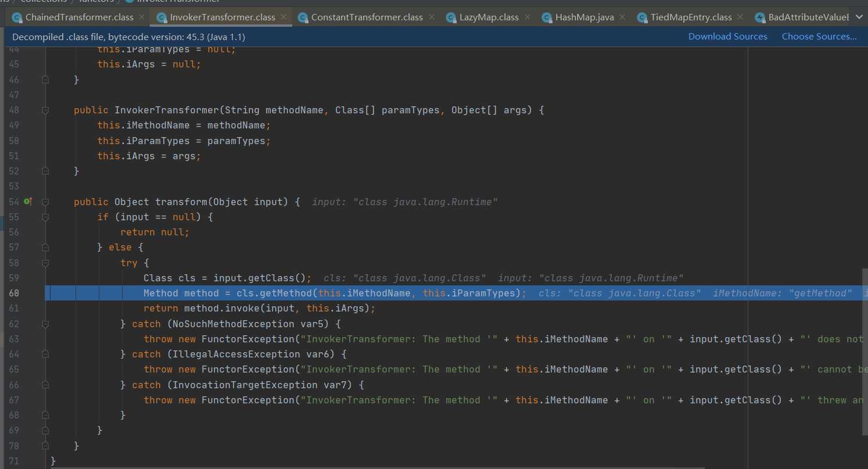
Task: Click the LazyMap.class tab file icon
Action: 451,17
